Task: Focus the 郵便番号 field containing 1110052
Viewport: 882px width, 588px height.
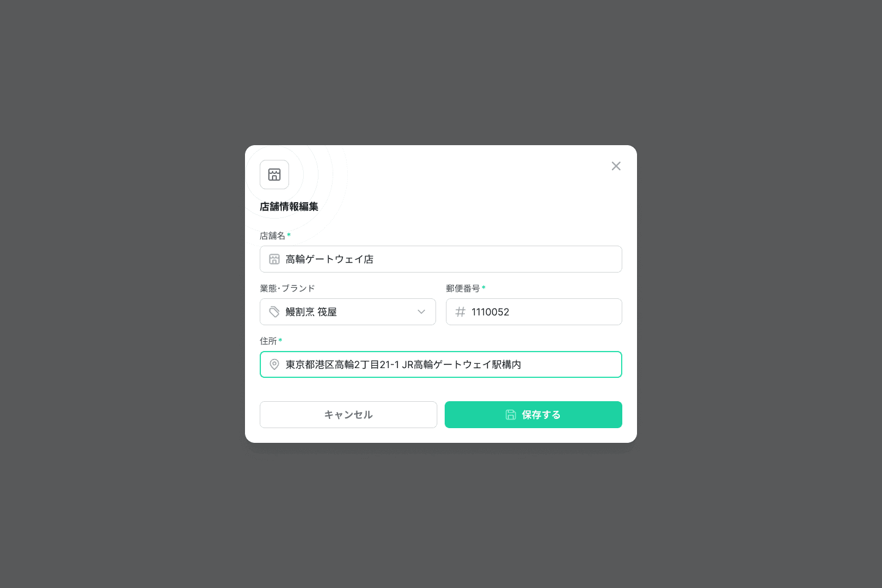Action: tap(534, 312)
